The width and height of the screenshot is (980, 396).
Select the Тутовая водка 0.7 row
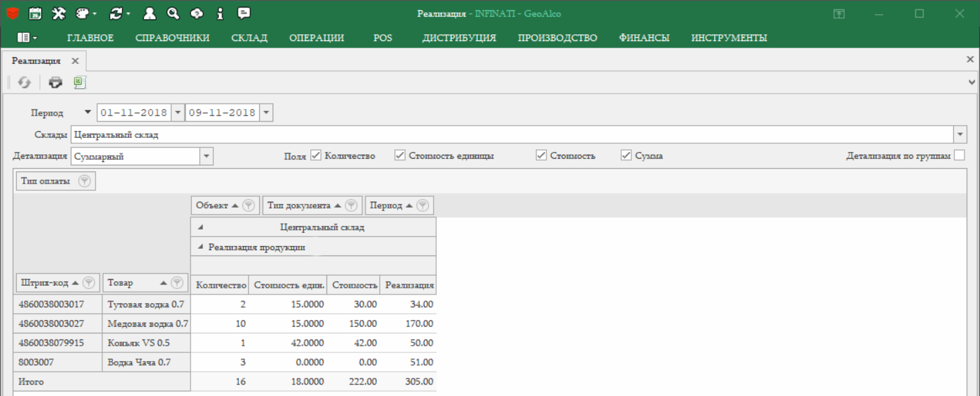point(225,304)
